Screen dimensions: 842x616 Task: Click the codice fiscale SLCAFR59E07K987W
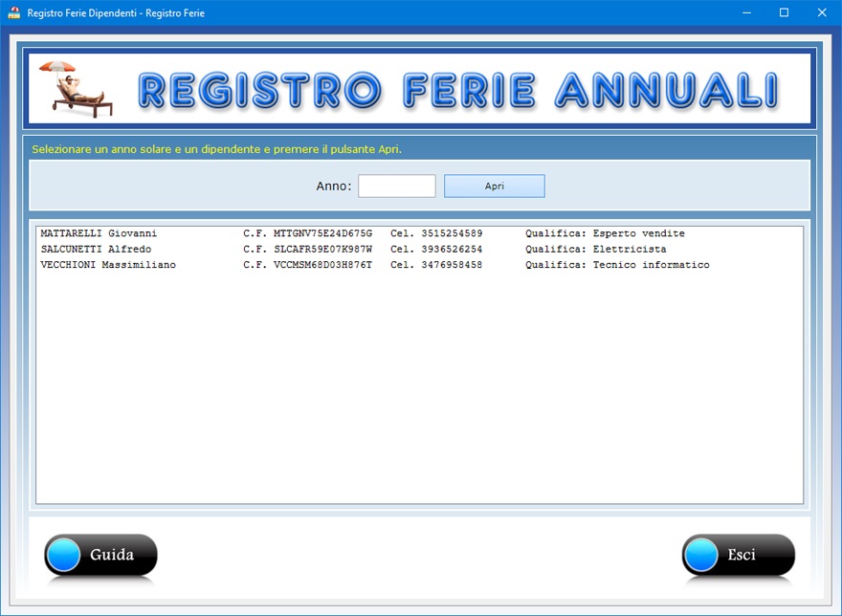point(322,249)
